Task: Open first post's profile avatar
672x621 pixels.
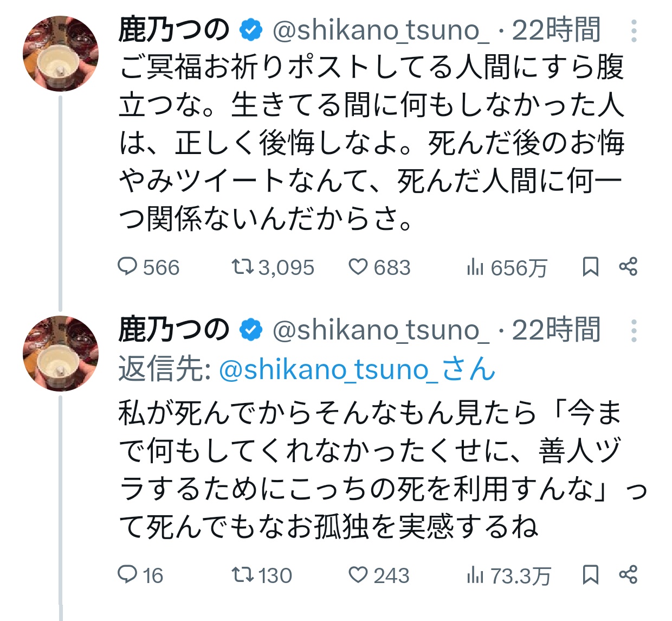Action: [x=61, y=54]
